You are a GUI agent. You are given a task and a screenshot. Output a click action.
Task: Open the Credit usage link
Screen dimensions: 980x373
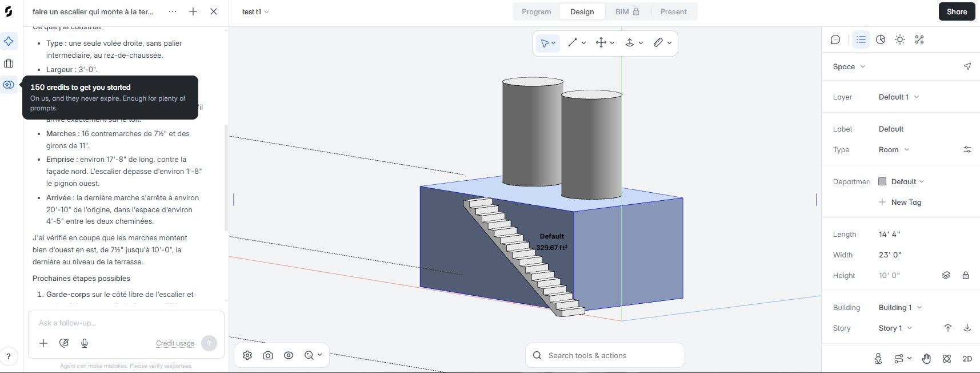click(175, 343)
